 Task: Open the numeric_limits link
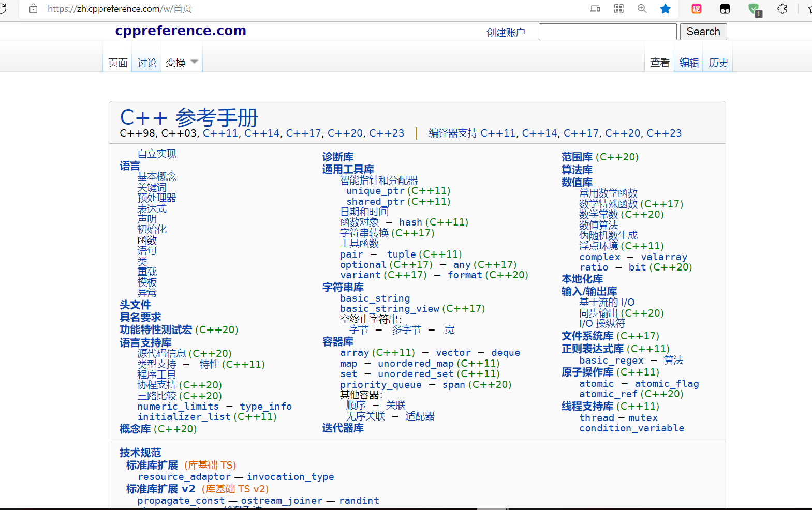point(178,407)
